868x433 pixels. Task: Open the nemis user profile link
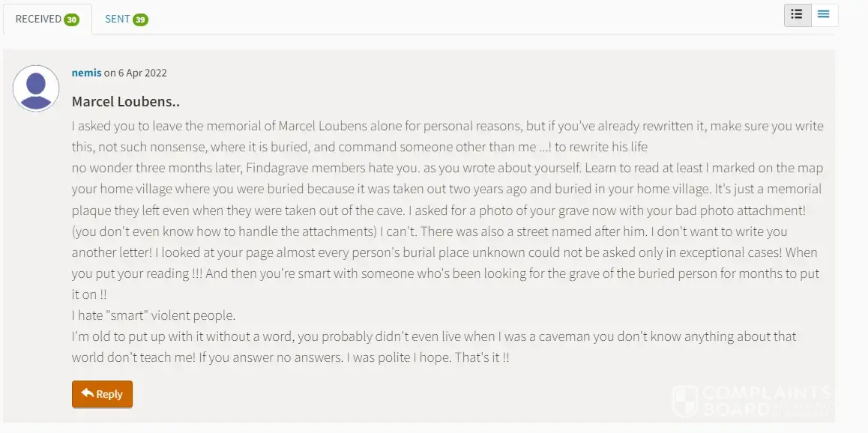86,73
